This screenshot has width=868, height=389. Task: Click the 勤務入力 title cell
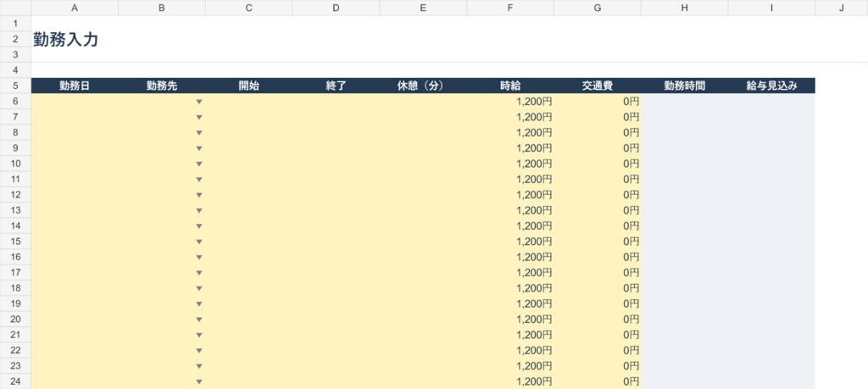[x=66, y=39]
